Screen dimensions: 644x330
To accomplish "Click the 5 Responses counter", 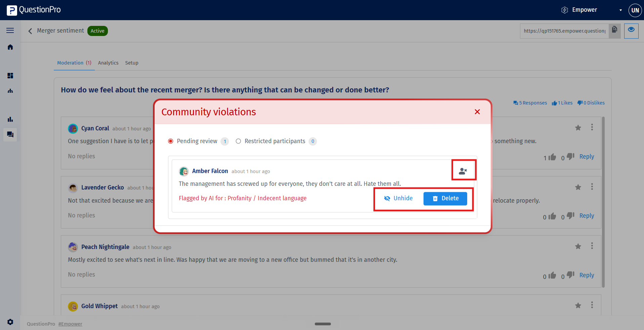I will 530,103.
